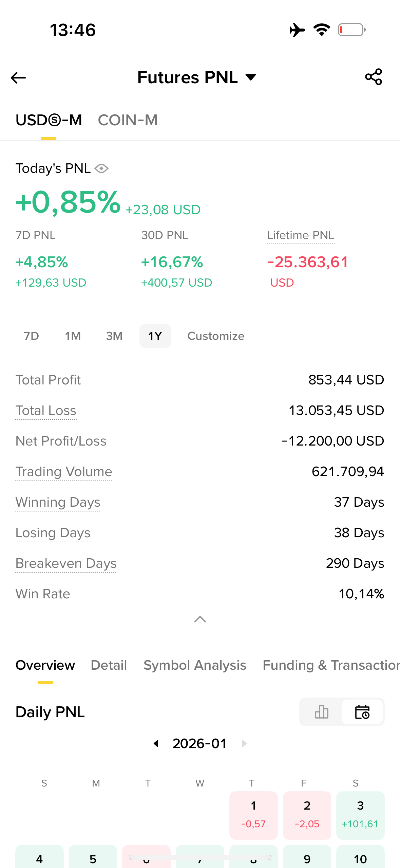Open Futures PNL dropdown

[x=197, y=77]
